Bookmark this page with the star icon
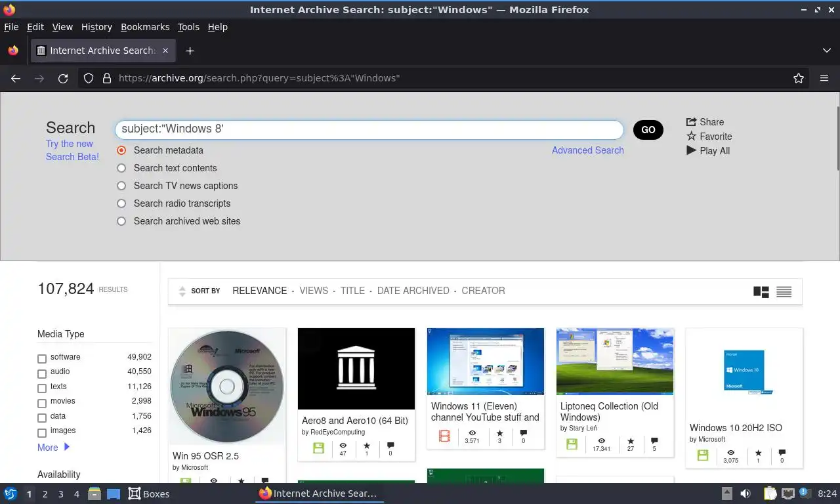 click(x=799, y=78)
